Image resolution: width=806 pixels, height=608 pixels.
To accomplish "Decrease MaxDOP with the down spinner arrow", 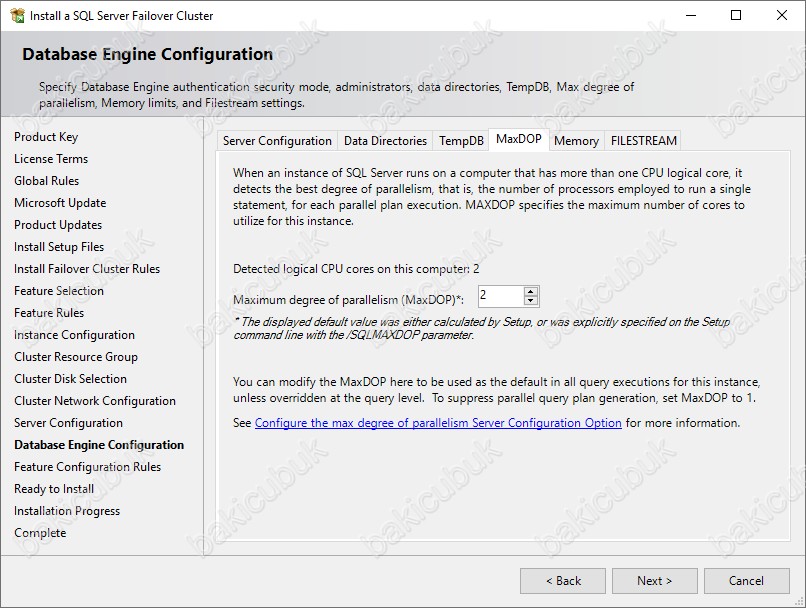I will pos(530,301).
